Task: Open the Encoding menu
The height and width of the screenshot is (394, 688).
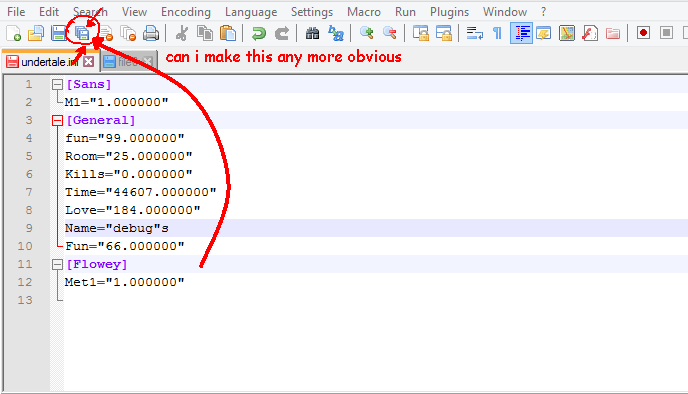Action: pyautogui.click(x=186, y=12)
